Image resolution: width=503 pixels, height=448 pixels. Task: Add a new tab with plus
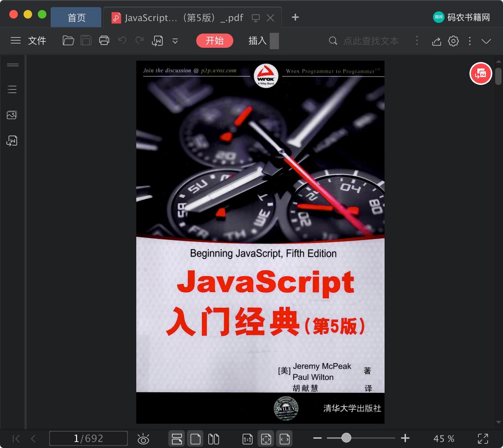[x=295, y=17]
